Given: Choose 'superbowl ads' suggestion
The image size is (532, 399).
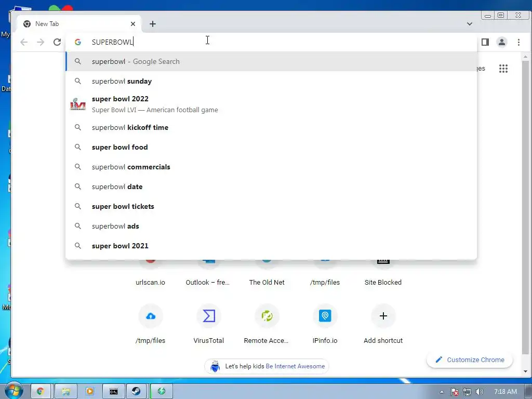Looking at the screenshot, I should (x=271, y=226).
